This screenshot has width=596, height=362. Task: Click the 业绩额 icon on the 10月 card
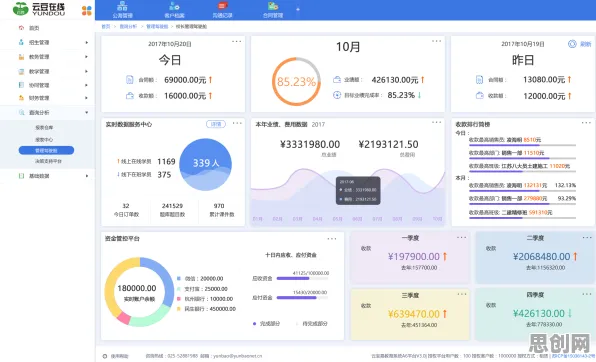pos(337,79)
